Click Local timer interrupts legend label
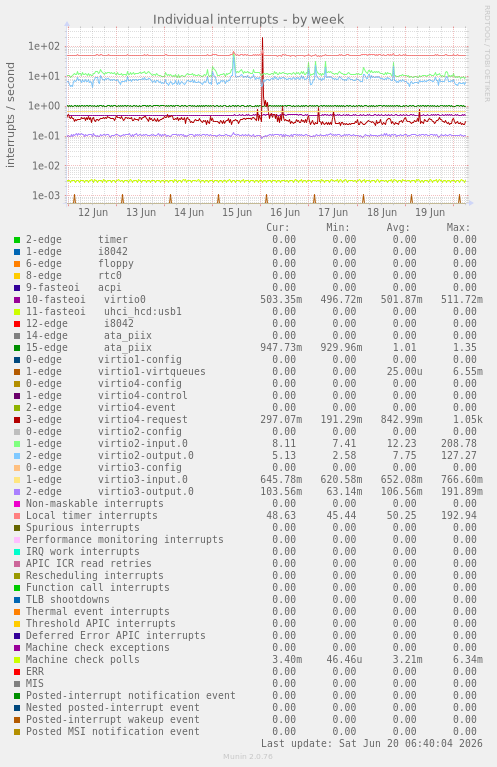The width and height of the screenshot is (497, 767). [92, 516]
